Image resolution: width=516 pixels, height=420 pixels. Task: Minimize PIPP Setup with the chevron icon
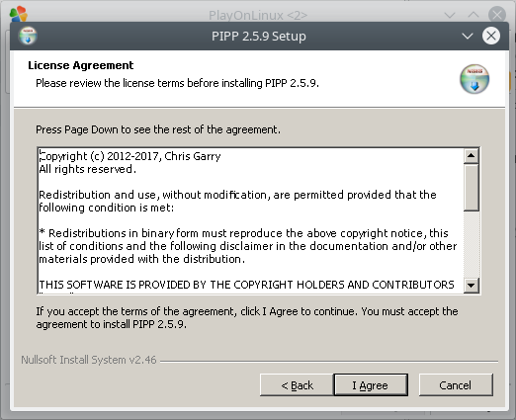pyautogui.click(x=468, y=36)
